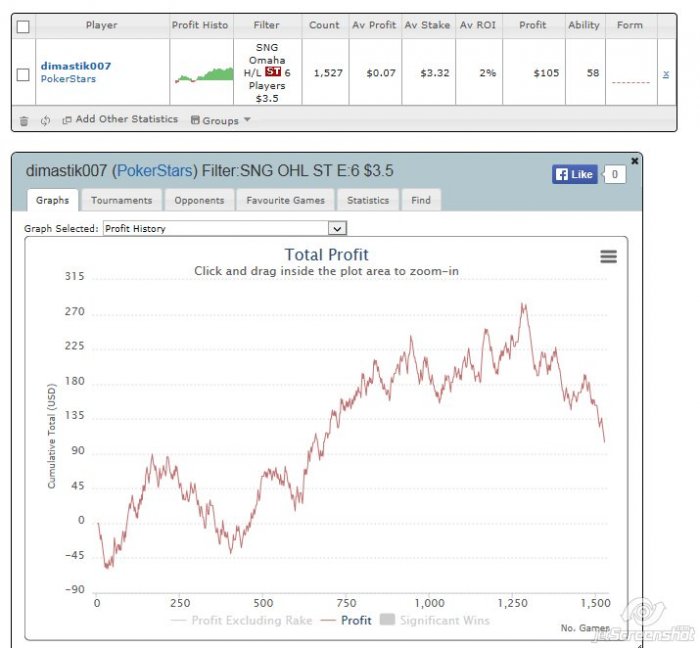
Task: Switch to the Graphs tab
Action: (53, 200)
